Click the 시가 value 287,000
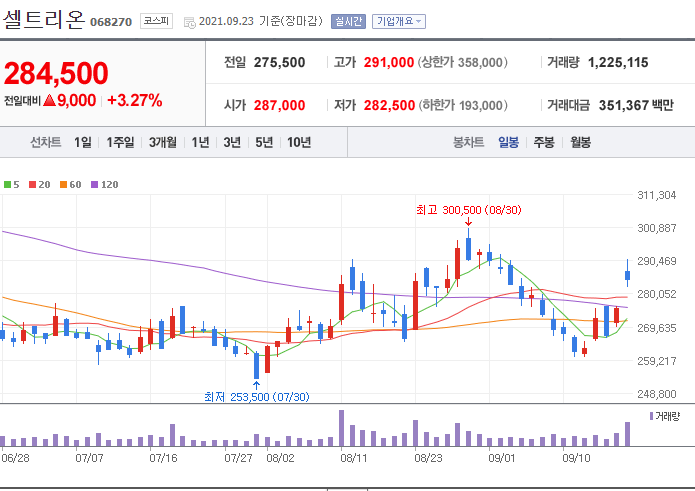 [x=279, y=105]
